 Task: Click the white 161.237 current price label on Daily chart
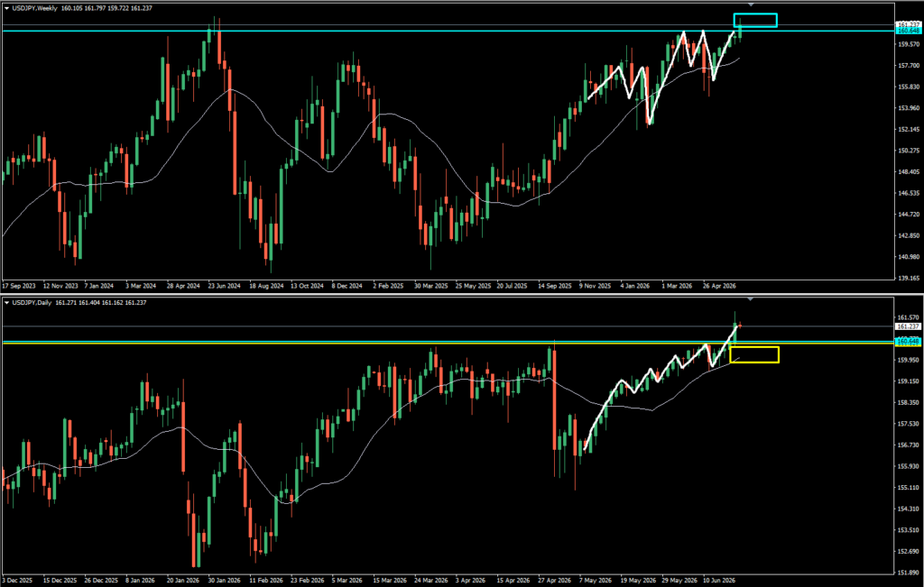908,326
